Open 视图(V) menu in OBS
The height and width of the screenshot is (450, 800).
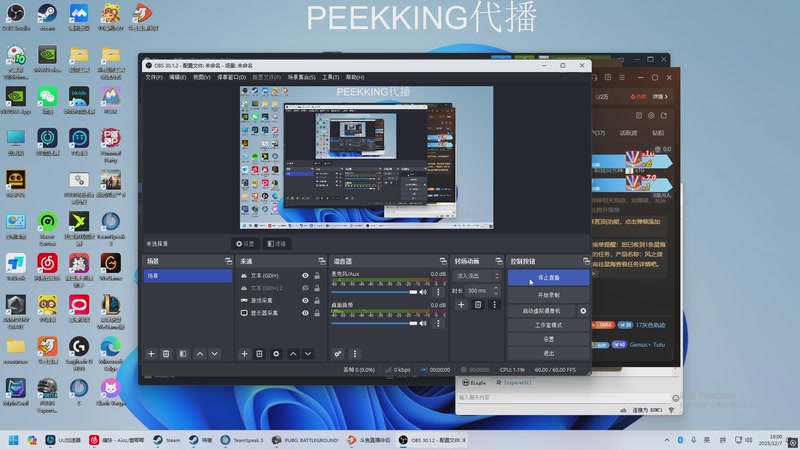click(202, 77)
